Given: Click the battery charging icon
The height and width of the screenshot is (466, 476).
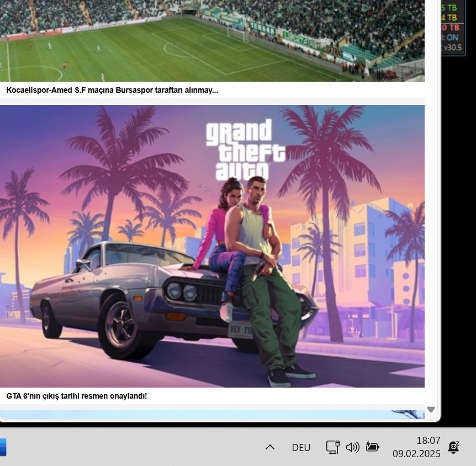Looking at the screenshot, I should [373, 447].
